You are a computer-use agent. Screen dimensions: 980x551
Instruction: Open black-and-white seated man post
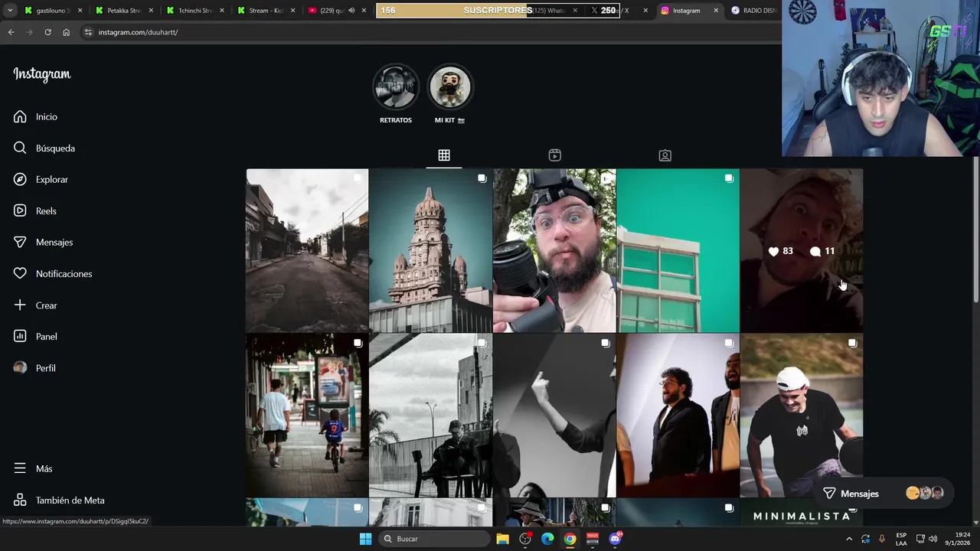click(x=431, y=416)
